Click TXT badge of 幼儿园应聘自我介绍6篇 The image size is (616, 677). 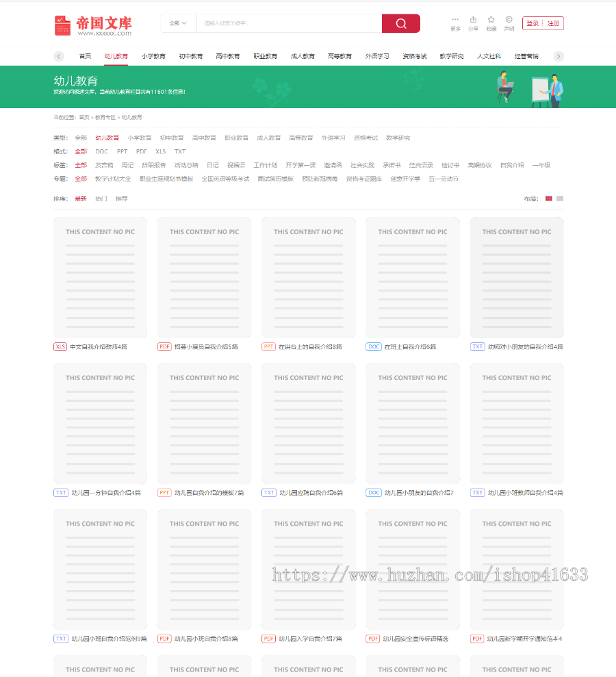[x=269, y=493]
